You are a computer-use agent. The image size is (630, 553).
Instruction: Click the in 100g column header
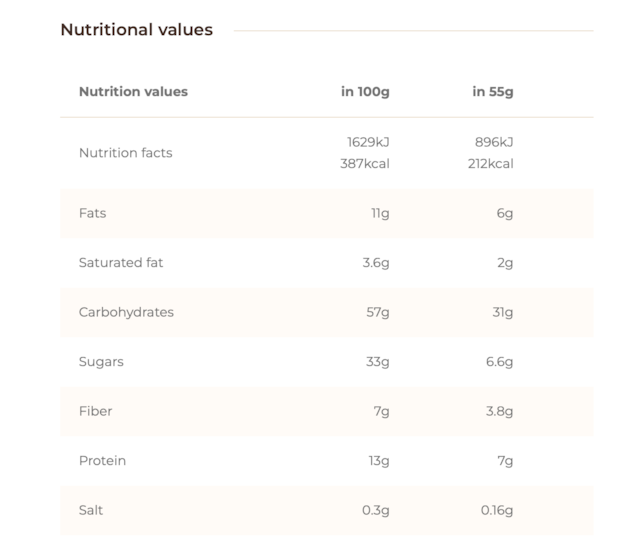point(365,92)
